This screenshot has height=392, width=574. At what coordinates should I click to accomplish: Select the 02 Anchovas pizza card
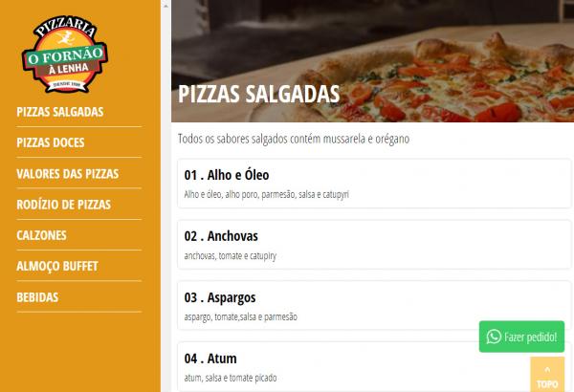(374, 245)
